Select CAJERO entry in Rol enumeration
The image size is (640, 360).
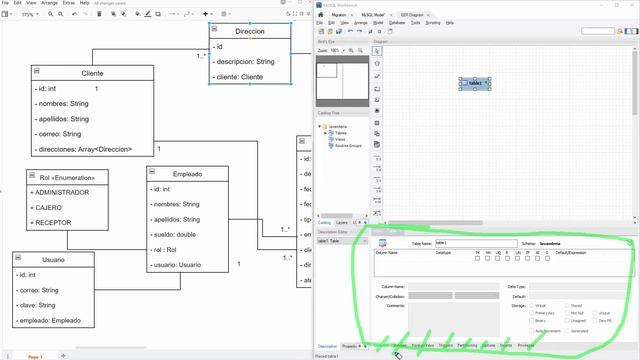pos(67,207)
